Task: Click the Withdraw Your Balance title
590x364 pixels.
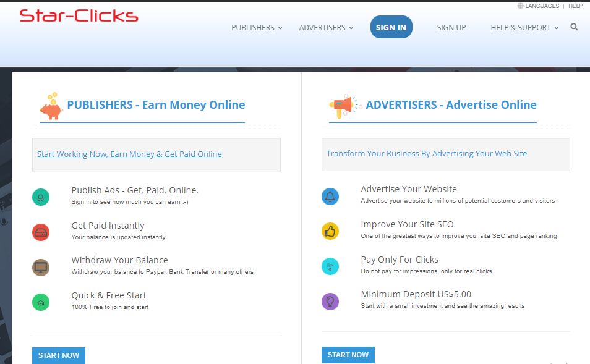Action: [119, 260]
